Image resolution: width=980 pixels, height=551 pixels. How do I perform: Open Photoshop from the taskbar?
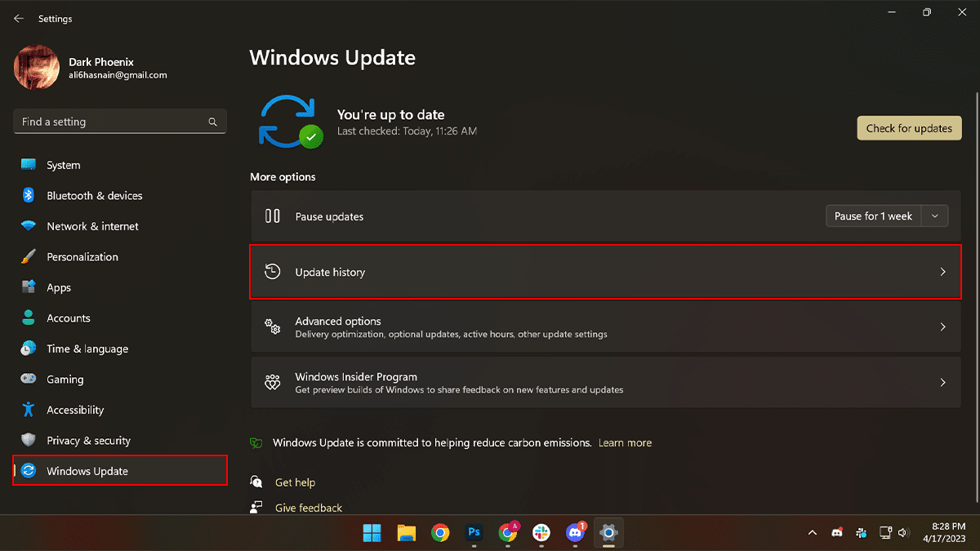(474, 533)
